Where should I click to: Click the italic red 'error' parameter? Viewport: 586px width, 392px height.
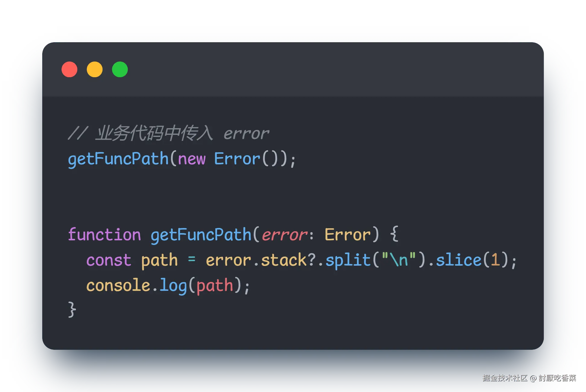(284, 235)
